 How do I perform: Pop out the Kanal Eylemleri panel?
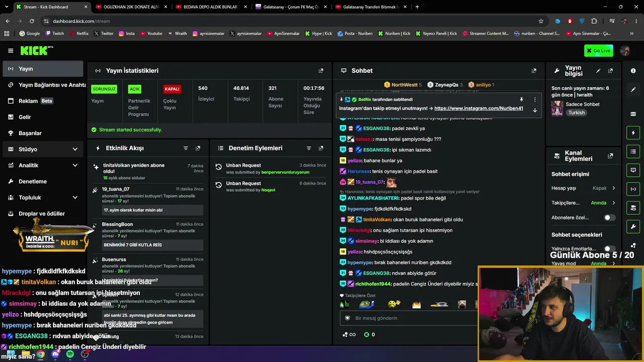[x=610, y=156]
